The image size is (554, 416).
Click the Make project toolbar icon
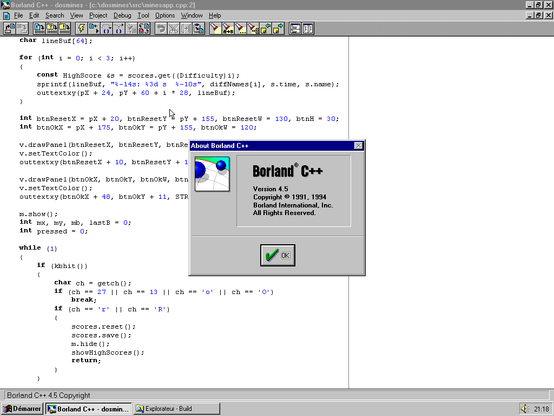(52, 28)
